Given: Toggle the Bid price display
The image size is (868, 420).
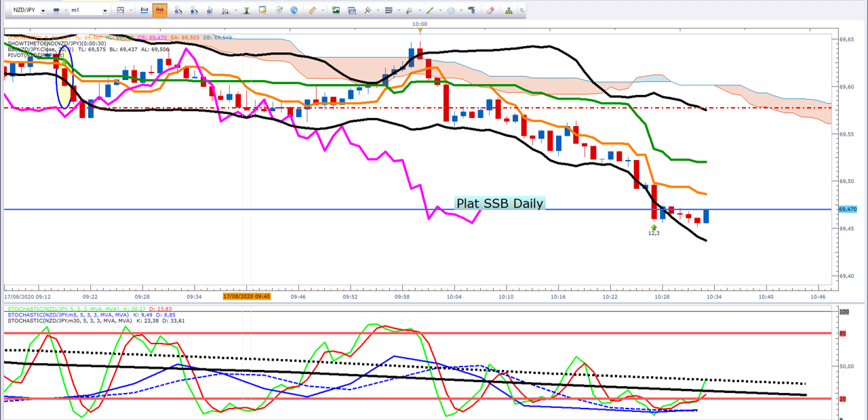Looking at the screenshot, I should tap(144, 10).
